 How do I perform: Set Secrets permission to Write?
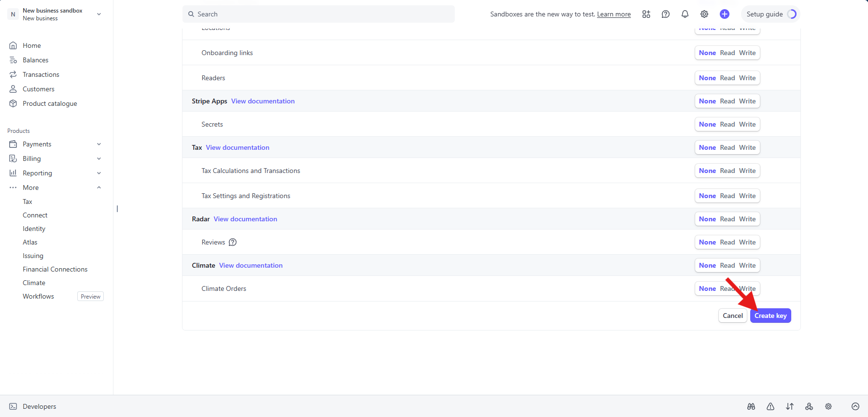click(747, 124)
